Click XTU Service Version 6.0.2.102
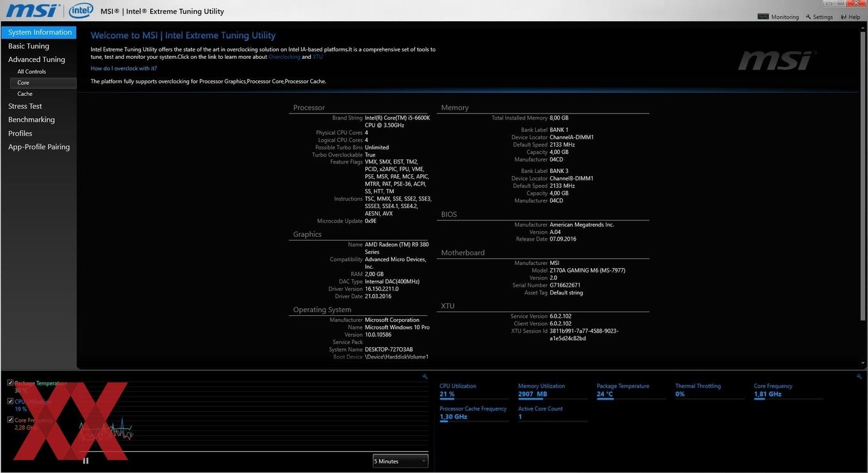This screenshot has width=868, height=473. (560, 317)
